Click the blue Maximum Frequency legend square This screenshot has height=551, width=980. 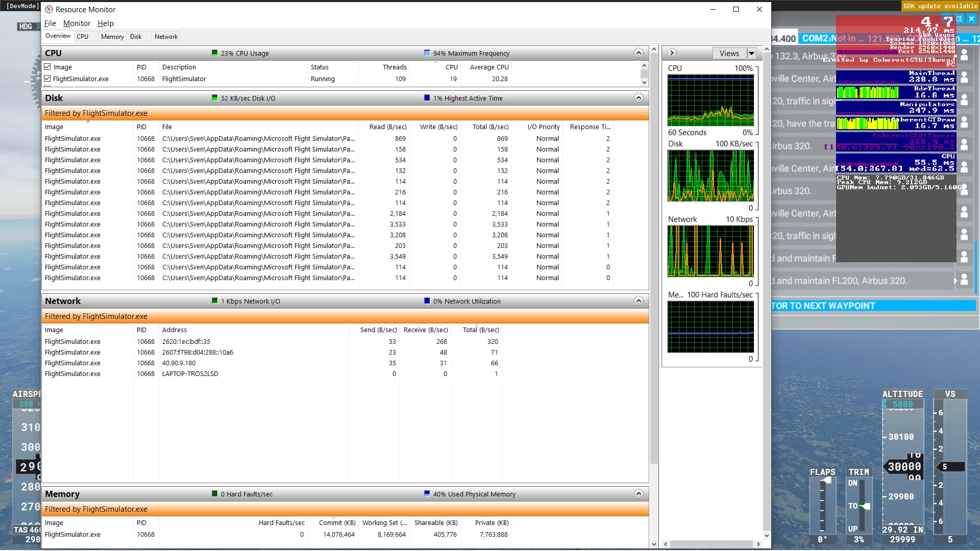coord(427,53)
